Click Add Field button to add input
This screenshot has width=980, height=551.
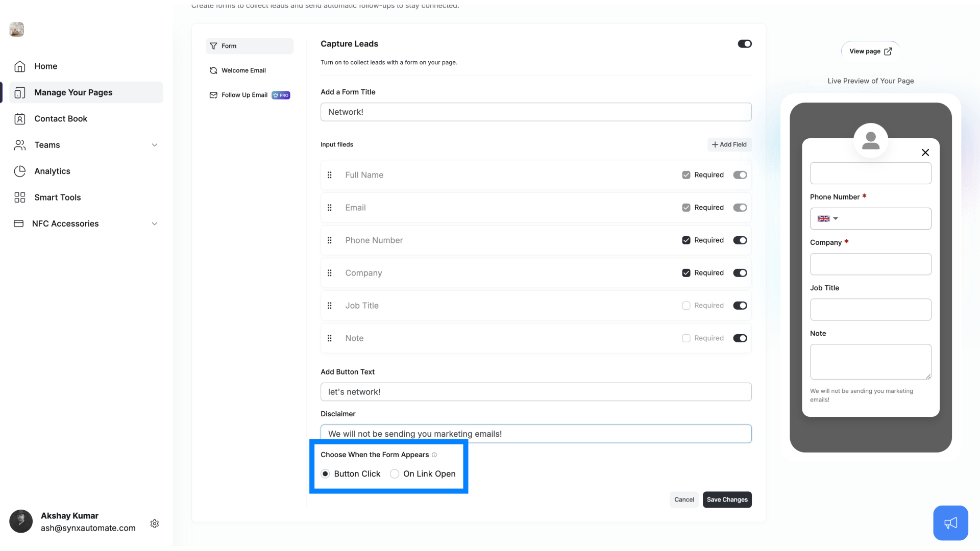tap(729, 144)
